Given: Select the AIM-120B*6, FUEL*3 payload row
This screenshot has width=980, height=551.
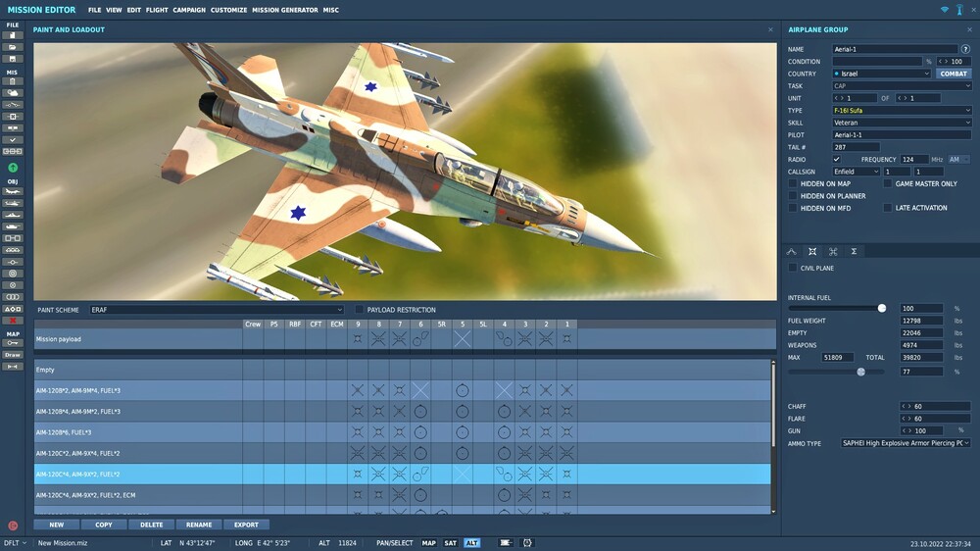Looking at the screenshot, I should (x=403, y=432).
